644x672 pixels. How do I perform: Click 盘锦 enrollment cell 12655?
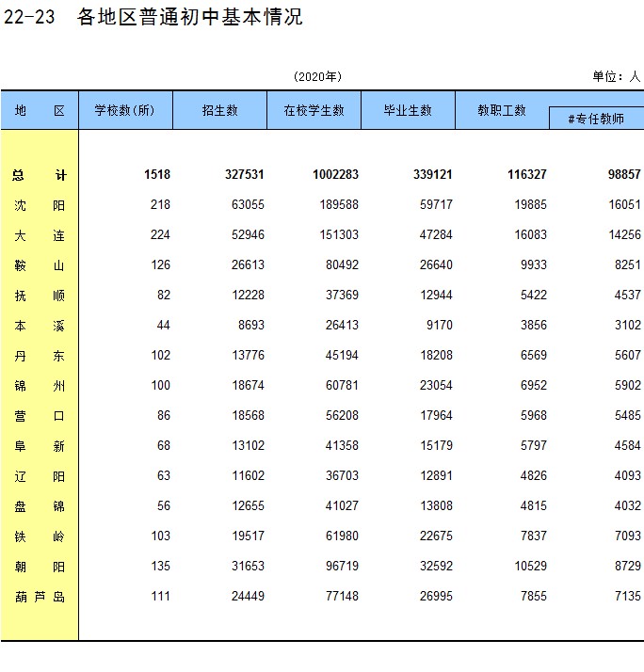pos(248,505)
